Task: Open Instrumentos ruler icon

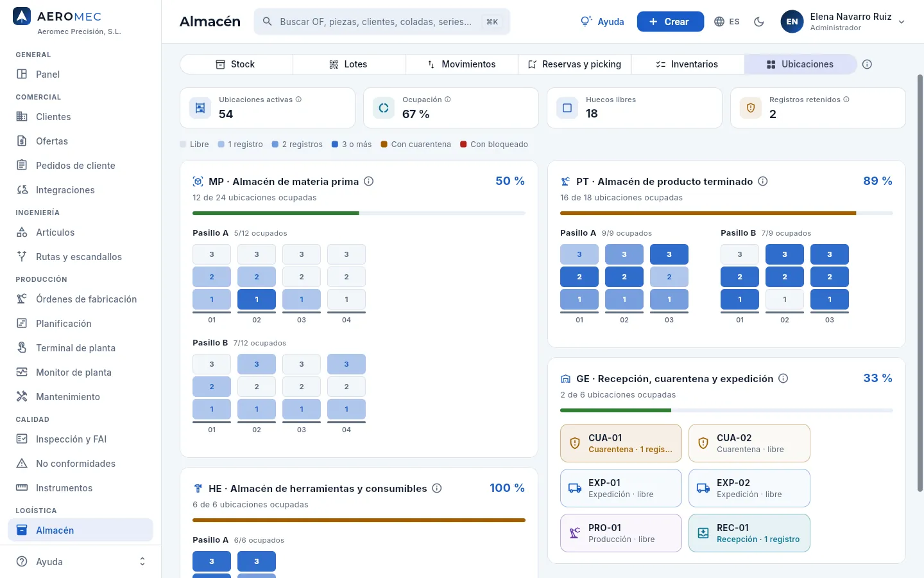Action: pyautogui.click(x=22, y=487)
